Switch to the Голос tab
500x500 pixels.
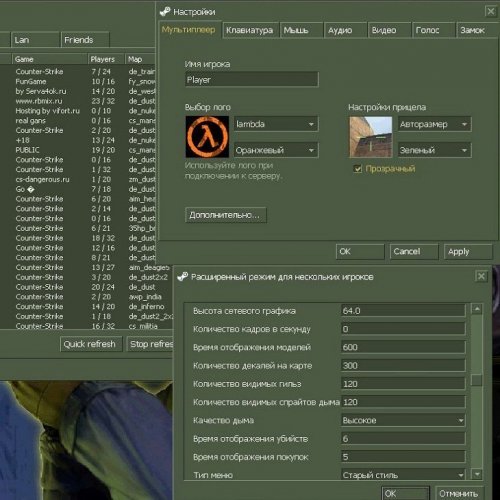[x=433, y=30]
